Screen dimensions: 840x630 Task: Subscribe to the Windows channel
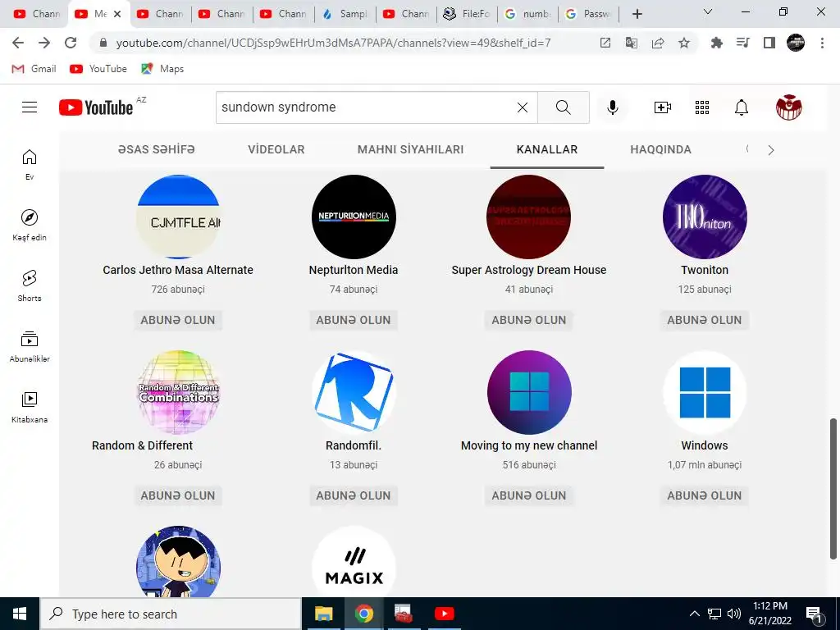pos(705,495)
